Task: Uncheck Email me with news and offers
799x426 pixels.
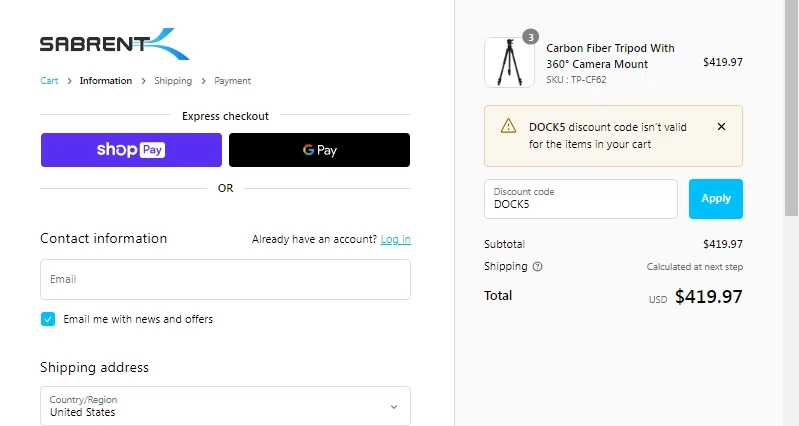Action: coord(48,319)
